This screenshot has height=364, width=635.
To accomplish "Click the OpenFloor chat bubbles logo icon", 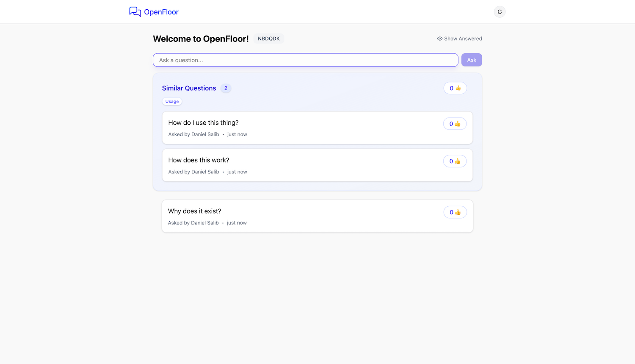I will pos(135,12).
